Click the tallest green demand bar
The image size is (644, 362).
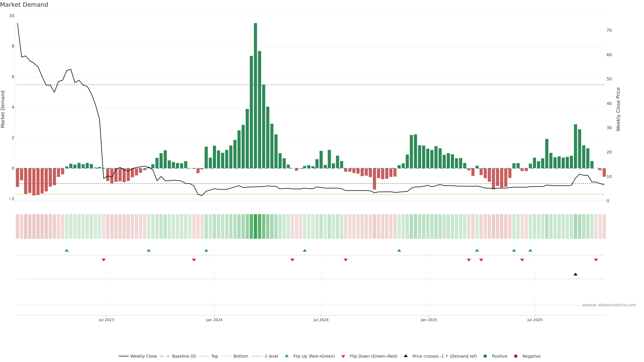point(255,95)
